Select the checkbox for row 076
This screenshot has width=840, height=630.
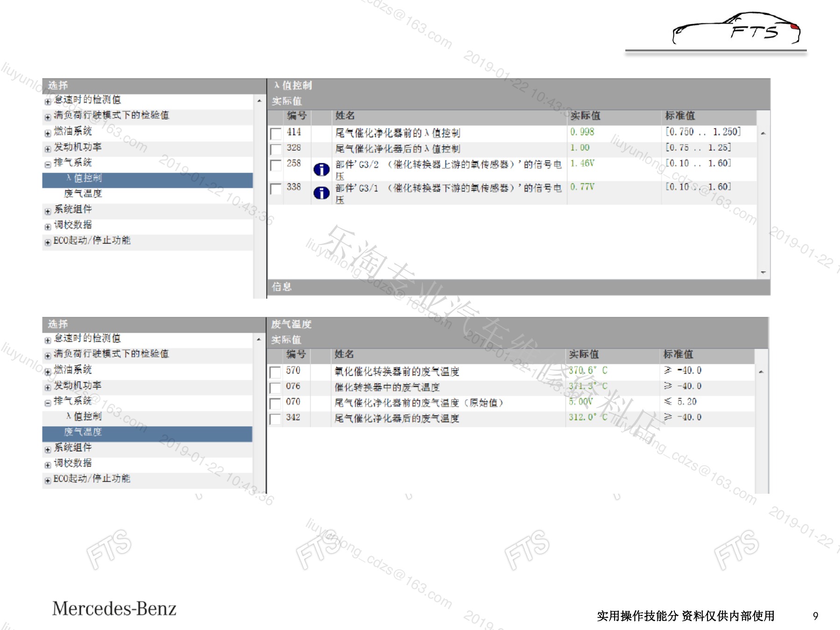[x=275, y=387]
